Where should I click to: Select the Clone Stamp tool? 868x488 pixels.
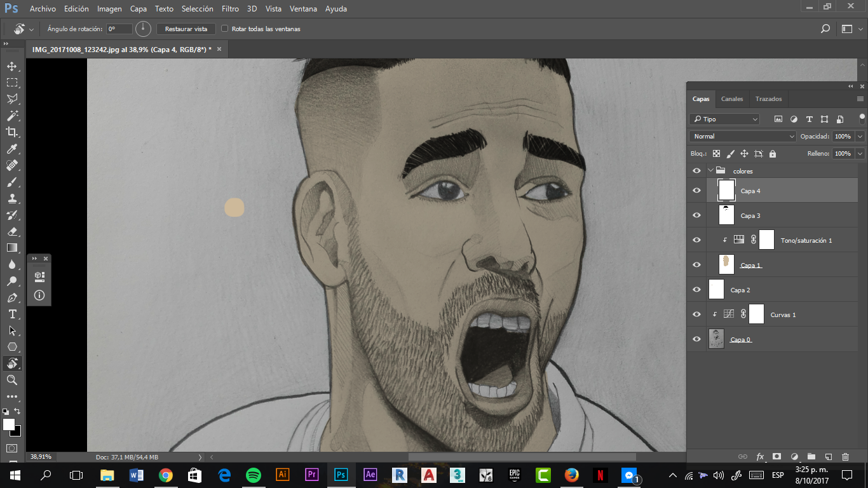pos(12,198)
